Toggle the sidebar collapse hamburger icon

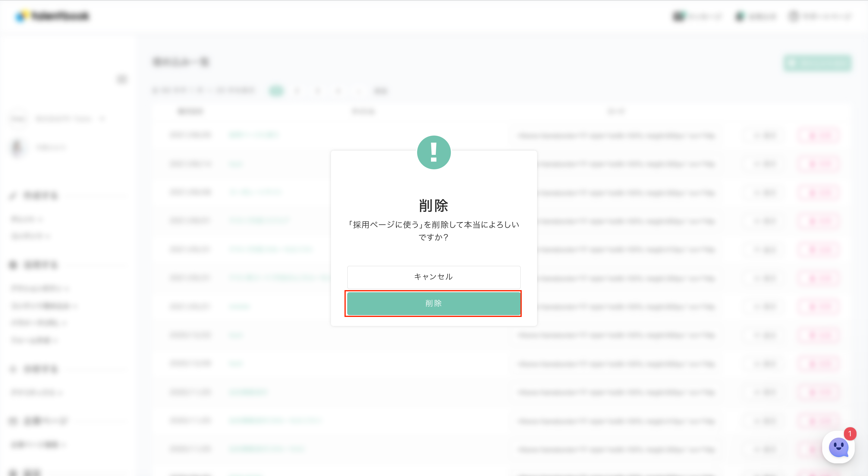pos(122,79)
